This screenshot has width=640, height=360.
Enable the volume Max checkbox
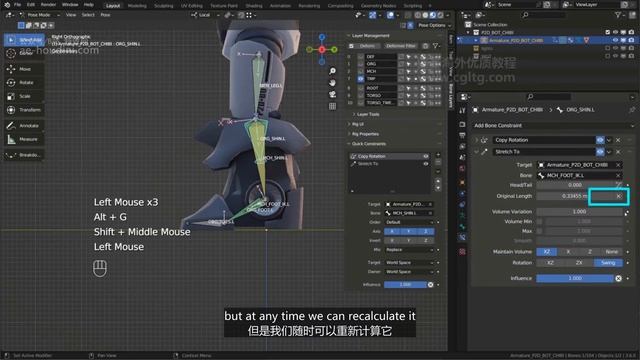tap(540, 231)
